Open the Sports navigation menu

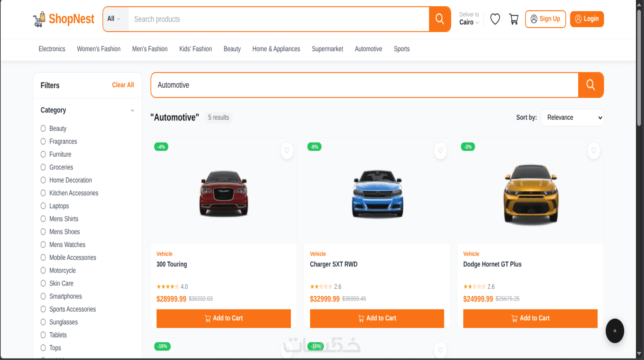coord(402,49)
